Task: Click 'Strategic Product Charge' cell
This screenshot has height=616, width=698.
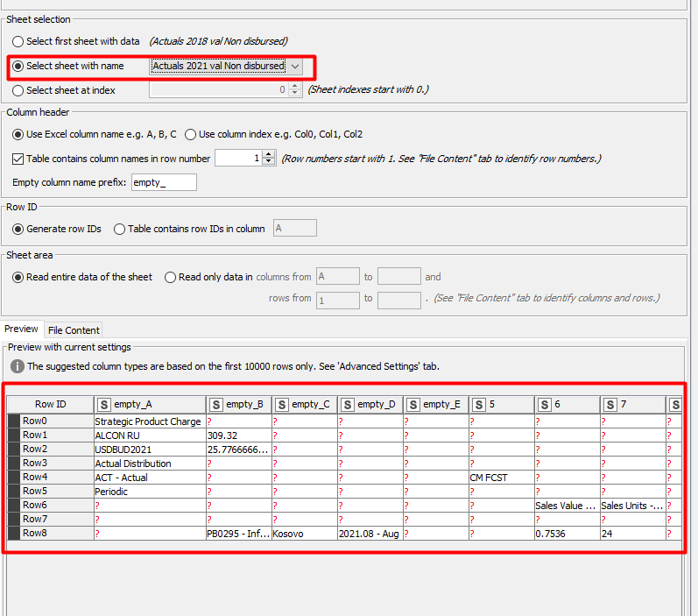Action: coord(150,421)
